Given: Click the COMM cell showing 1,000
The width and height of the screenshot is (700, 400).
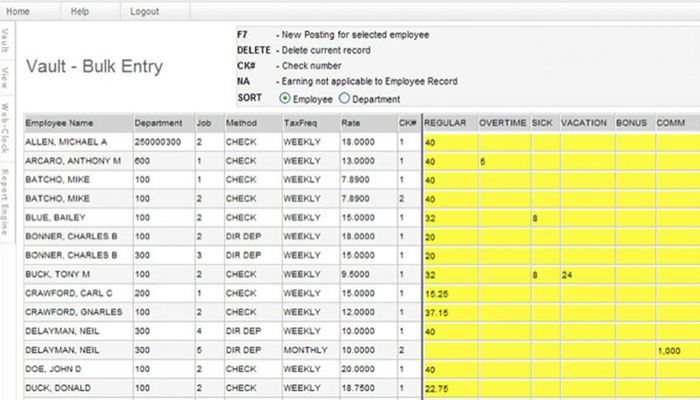Looking at the screenshot, I should pos(676,350).
